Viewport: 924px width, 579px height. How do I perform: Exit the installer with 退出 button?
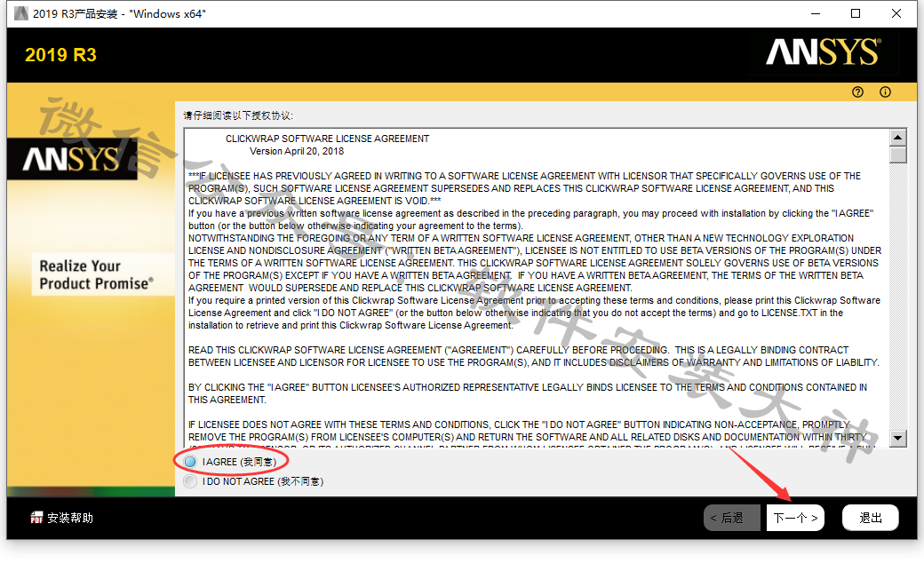pos(871,518)
